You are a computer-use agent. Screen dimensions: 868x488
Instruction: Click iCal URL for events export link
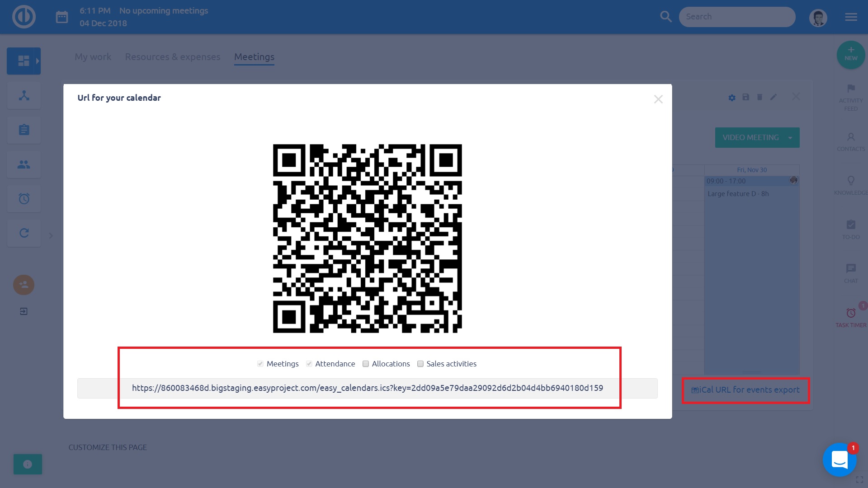(745, 390)
